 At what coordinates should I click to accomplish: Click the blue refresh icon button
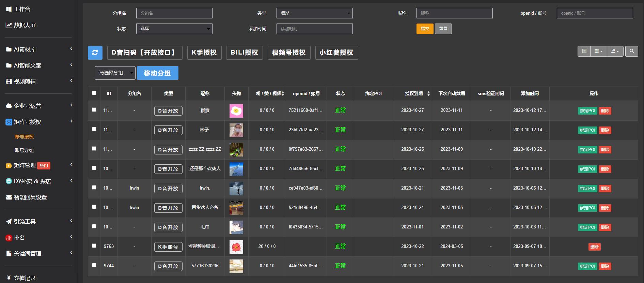pos(95,53)
